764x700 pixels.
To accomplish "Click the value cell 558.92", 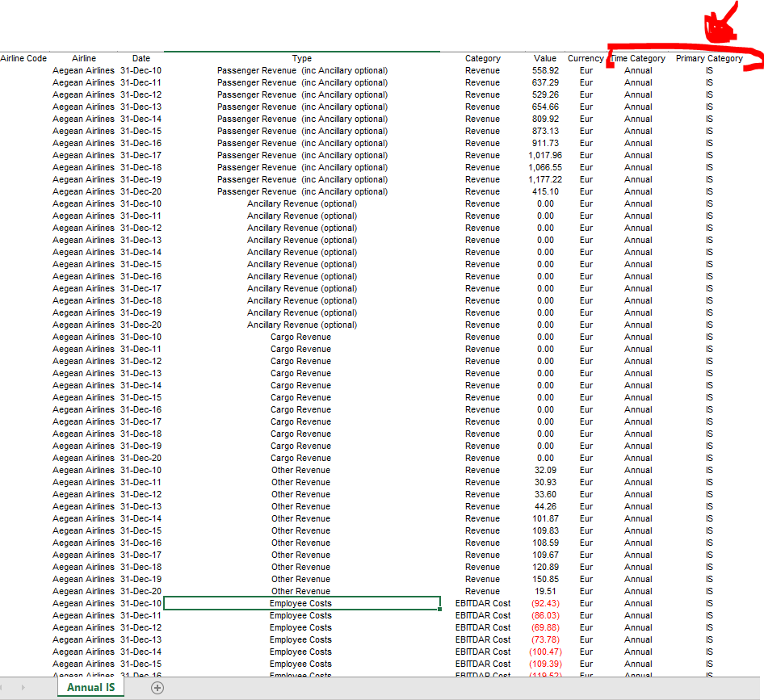I will 545,70.
